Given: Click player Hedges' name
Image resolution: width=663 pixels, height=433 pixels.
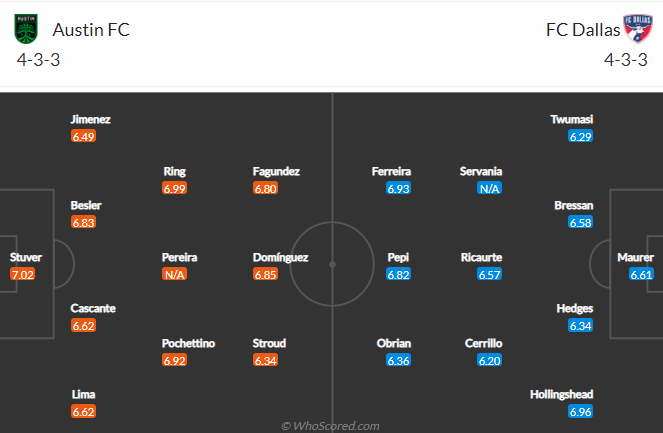Looking at the screenshot, I should (575, 309).
